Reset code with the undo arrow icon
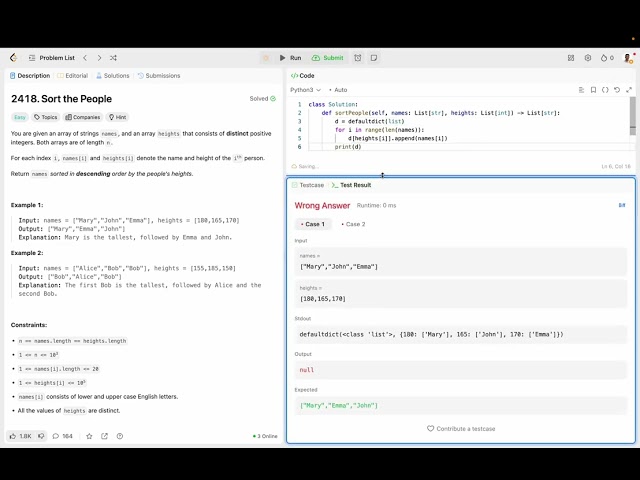Viewport: 640px width, 480px height. pyautogui.click(x=617, y=90)
